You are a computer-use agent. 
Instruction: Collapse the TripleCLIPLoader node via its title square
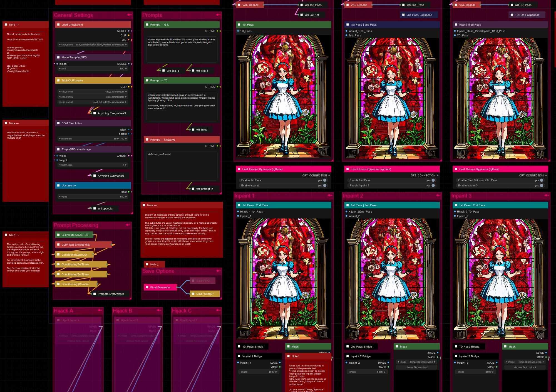[58, 81]
